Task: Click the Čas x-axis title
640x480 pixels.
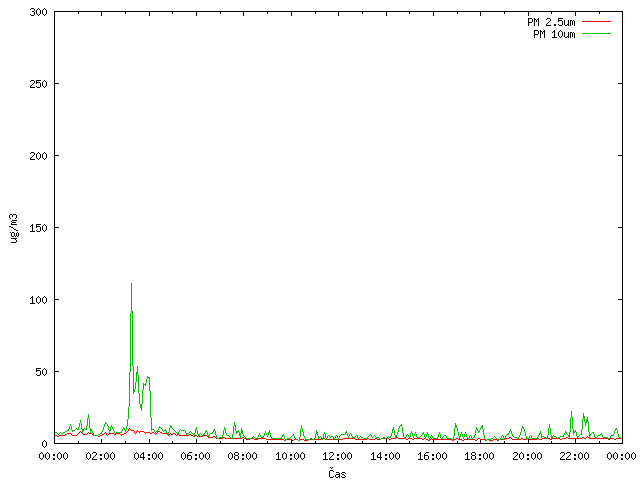Action: pyautogui.click(x=337, y=473)
